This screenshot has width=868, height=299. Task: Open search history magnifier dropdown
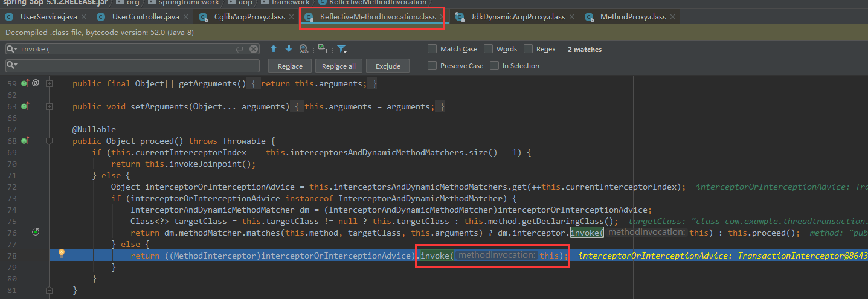point(11,49)
